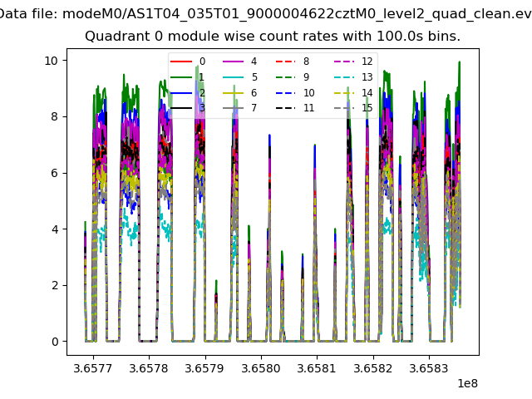This screenshot has height=399, width=532.
Task: Click the gray dashed legend line for module 15
Action: (x=343, y=108)
